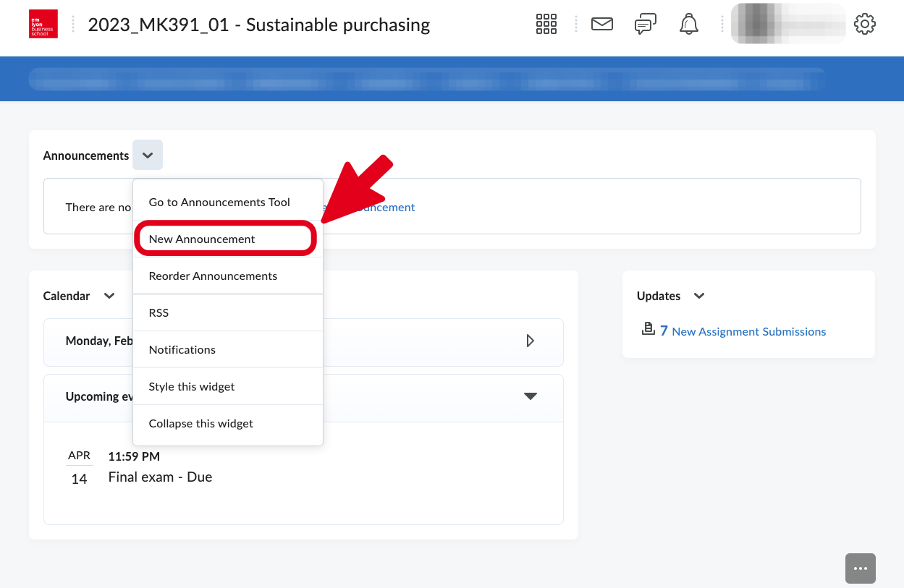Select Collapse this widget option
Screen dimensions: 904x588
[200, 424]
